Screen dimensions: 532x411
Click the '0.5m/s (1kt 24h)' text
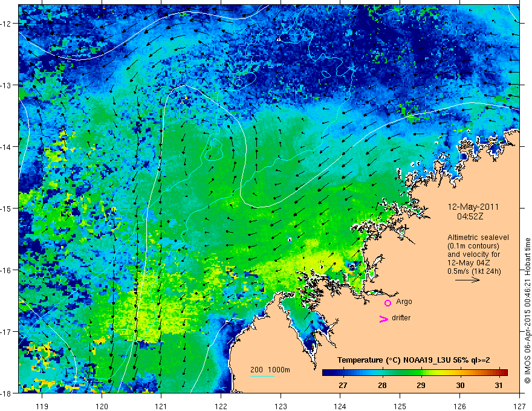coord(474,271)
